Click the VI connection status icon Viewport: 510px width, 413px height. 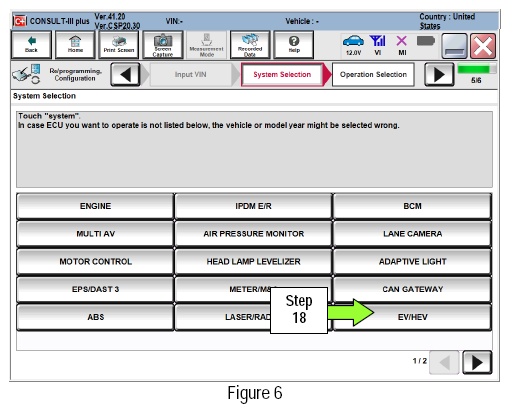coord(378,45)
